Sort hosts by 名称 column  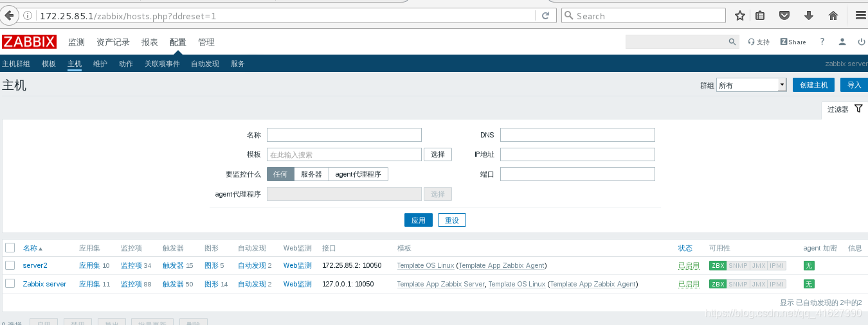pos(33,248)
